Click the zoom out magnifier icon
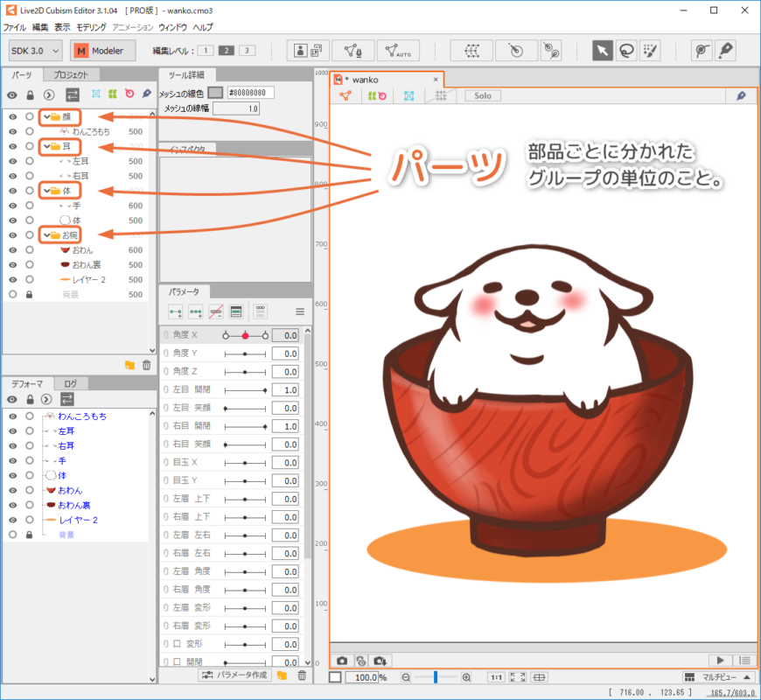This screenshot has width=761, height=700. [x=406, y=677]
